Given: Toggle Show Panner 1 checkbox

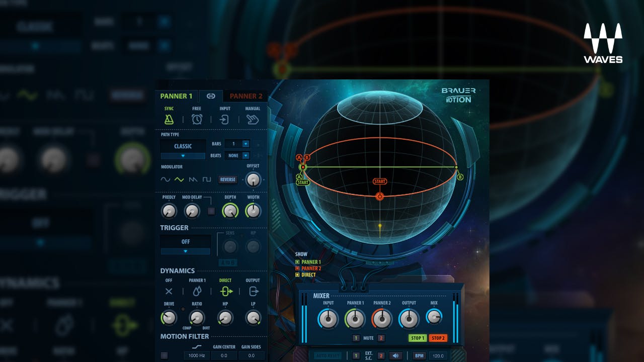Looking at the screenshot, I should pyautogui.click(x=297, y=262).
